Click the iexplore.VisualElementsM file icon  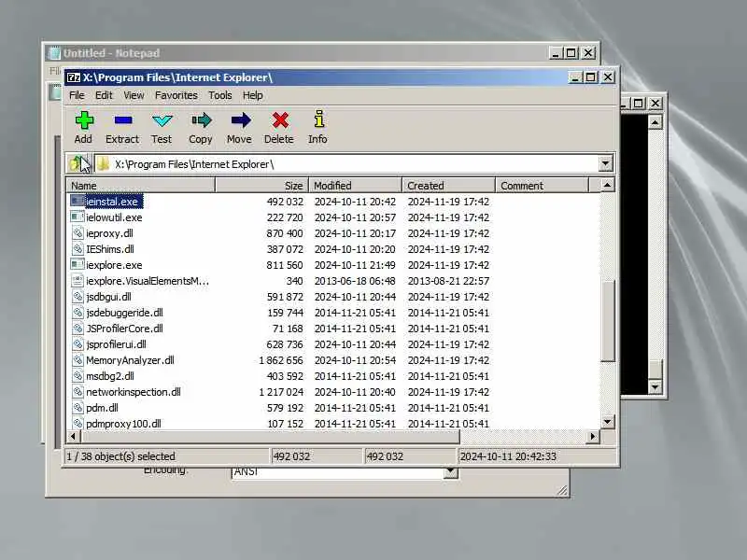(x=78, y=281)
